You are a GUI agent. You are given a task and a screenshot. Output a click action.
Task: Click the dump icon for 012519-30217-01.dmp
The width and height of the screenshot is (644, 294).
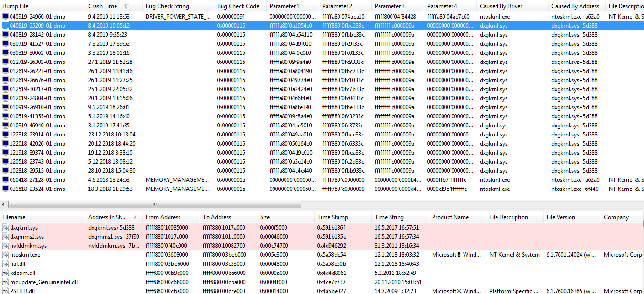click(x=5, y=89)
